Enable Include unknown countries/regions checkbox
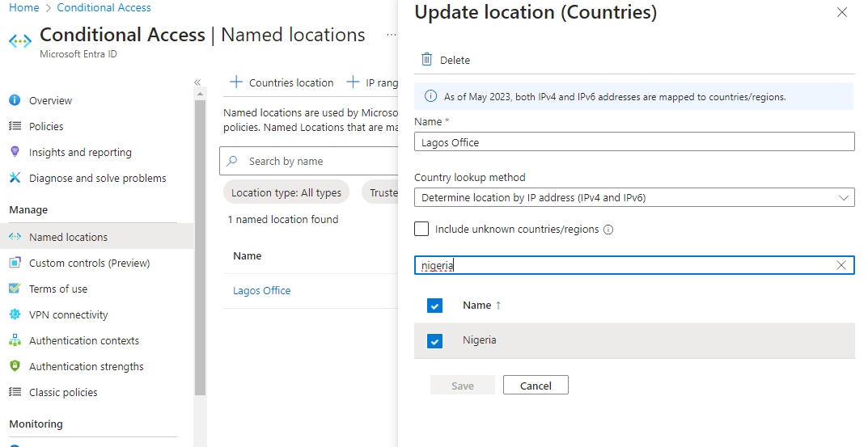The image size is (868, 447). tap(421, 229)
